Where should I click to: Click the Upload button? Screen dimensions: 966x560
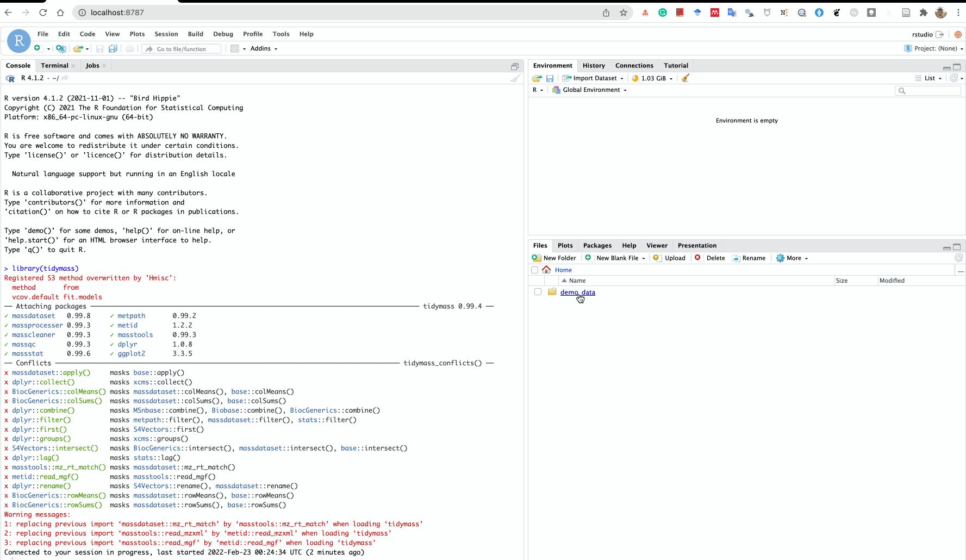pyautogui.click(x=669, y=258)
